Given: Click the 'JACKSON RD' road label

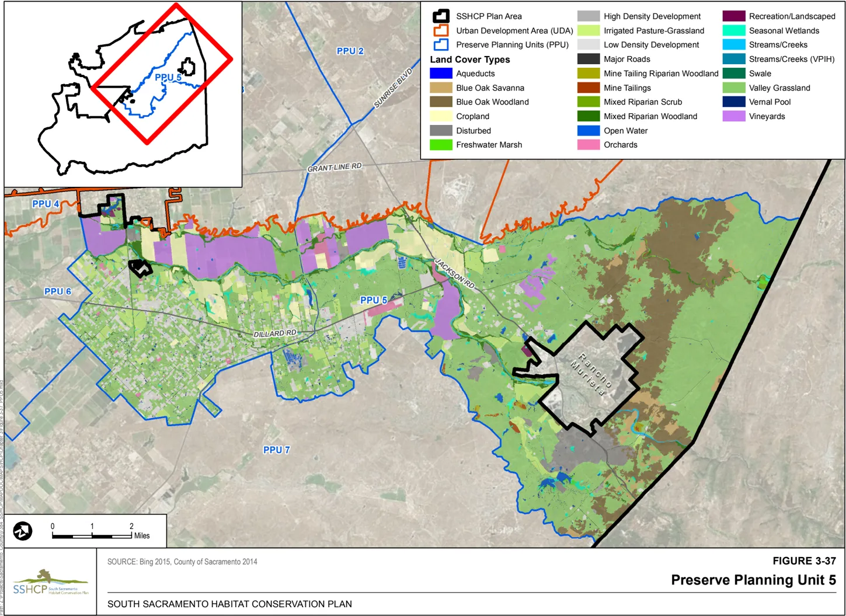Looking at the screenshot, I should coord(454,274).
